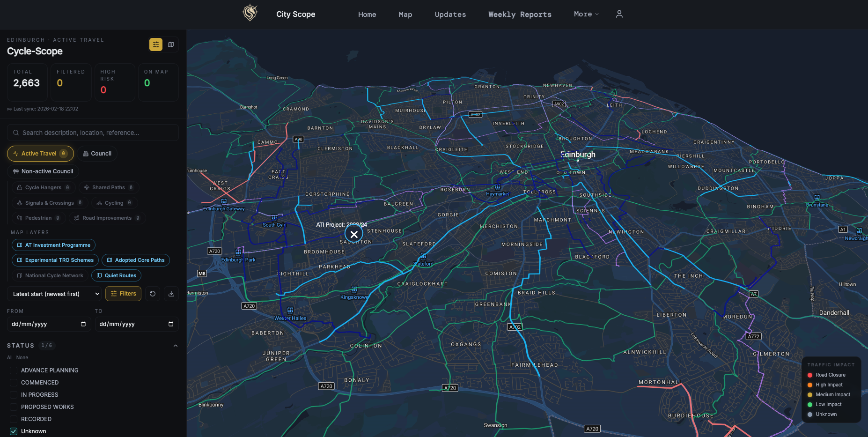Click the yellow Filters button

pyautogui.click(x=124, y=294)
